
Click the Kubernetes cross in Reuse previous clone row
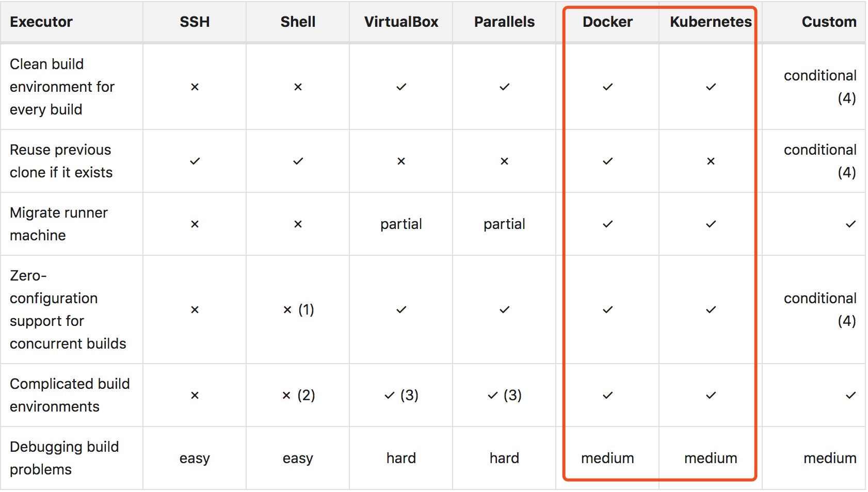(x=711, y=161)
